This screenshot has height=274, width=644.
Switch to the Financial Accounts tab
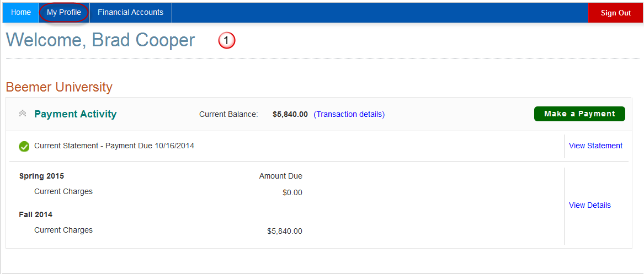click(130, 13)
